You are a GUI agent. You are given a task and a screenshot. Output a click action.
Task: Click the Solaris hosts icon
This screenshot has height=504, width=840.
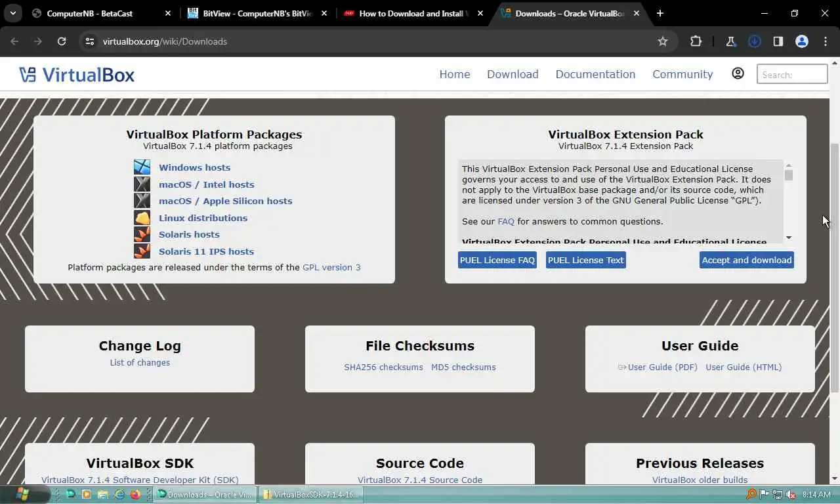(x=142, y=234)
